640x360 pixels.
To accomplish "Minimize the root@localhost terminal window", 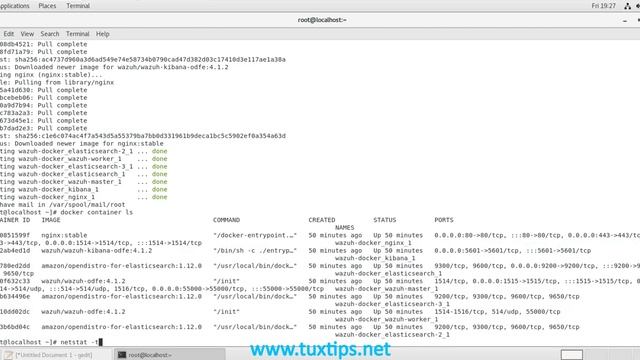I will [624, 20].
